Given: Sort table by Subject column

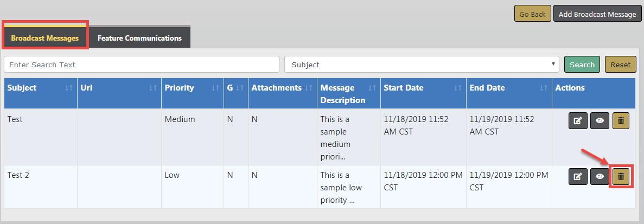Looking at the screenshot, I should [x=68, y=88].
